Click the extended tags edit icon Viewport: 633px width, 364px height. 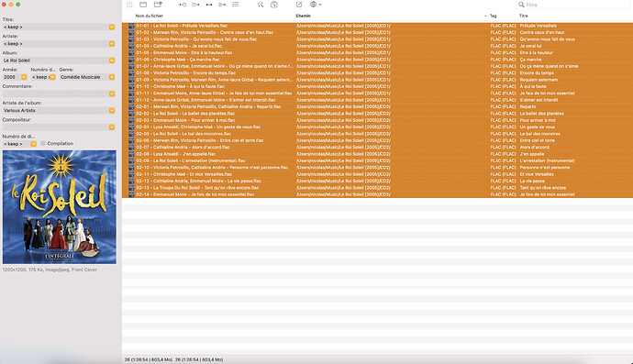299,5
